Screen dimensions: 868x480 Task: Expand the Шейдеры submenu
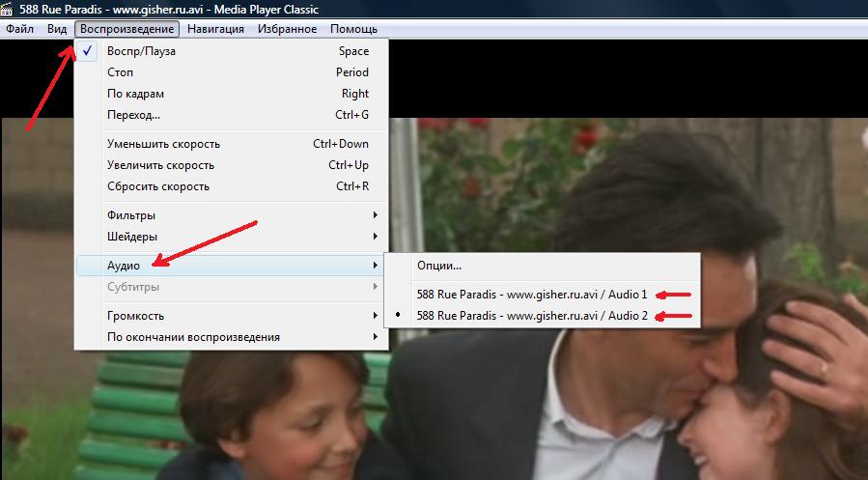tap(132, 237)
